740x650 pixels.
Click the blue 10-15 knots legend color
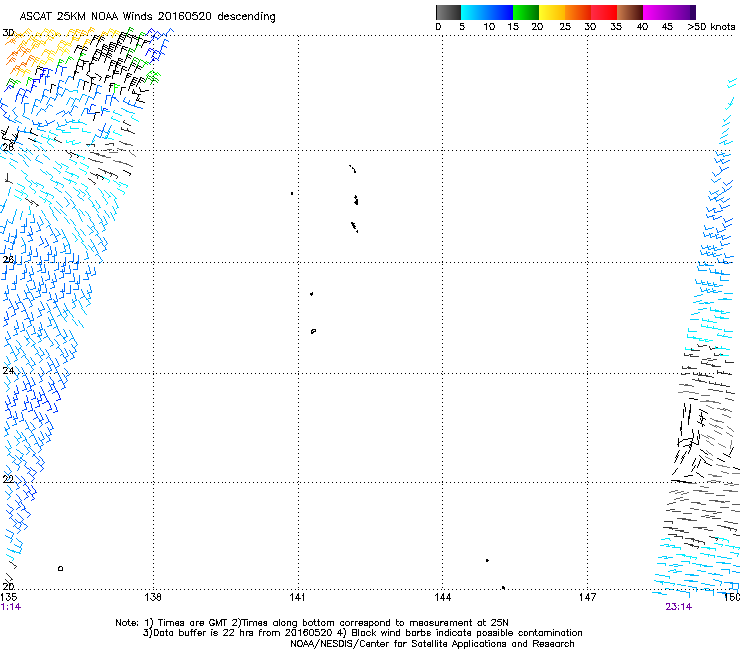coord(500,12)
